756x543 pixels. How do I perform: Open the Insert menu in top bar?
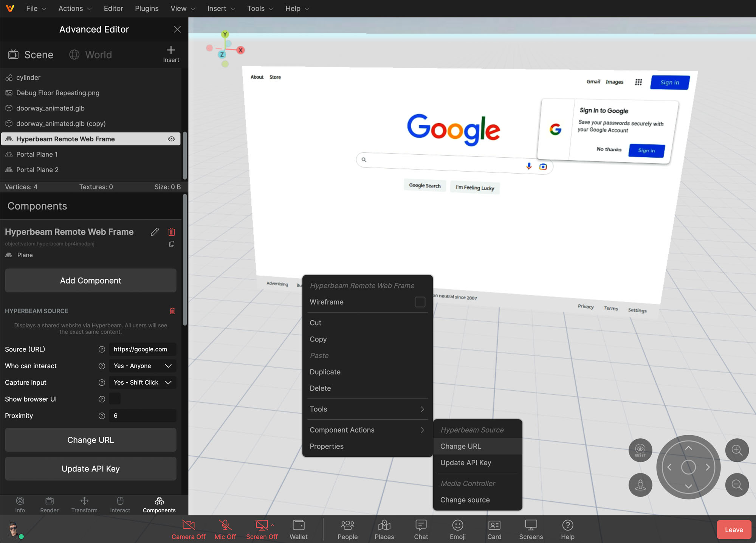click(x=221, y=8)
